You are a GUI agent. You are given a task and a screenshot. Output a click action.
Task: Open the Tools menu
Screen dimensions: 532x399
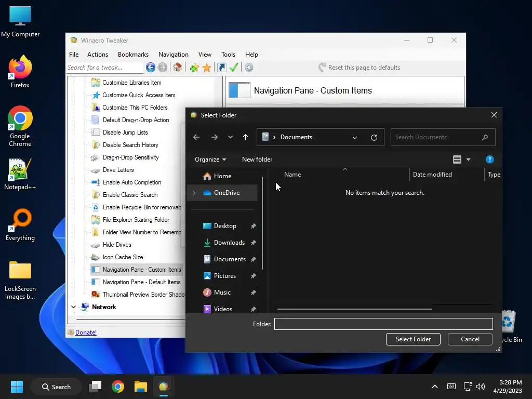pyautogui.click(x=228, y=55)
